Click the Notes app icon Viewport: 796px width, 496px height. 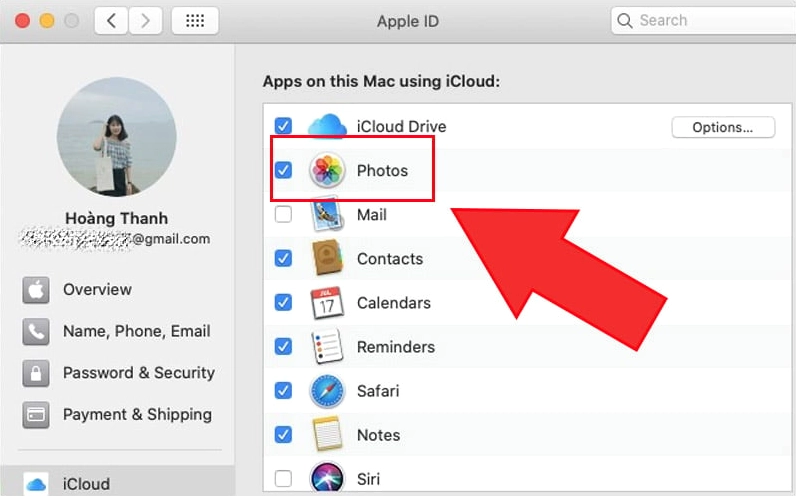tap(327, 435)
